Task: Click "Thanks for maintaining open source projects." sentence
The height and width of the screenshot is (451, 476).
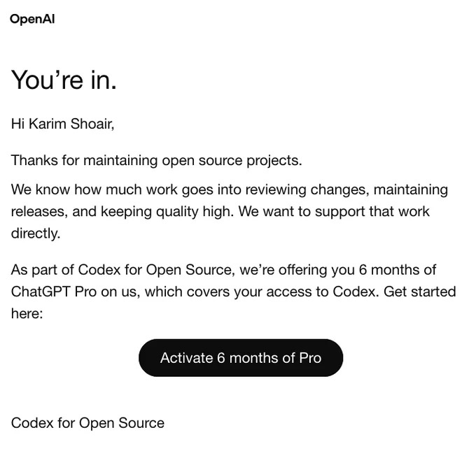Action: coord(157,160)
